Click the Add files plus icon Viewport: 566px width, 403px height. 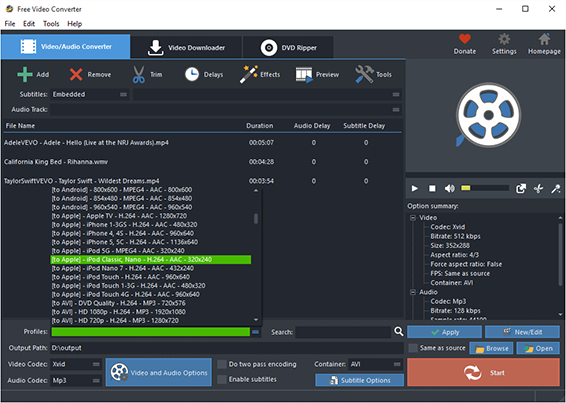25,74
